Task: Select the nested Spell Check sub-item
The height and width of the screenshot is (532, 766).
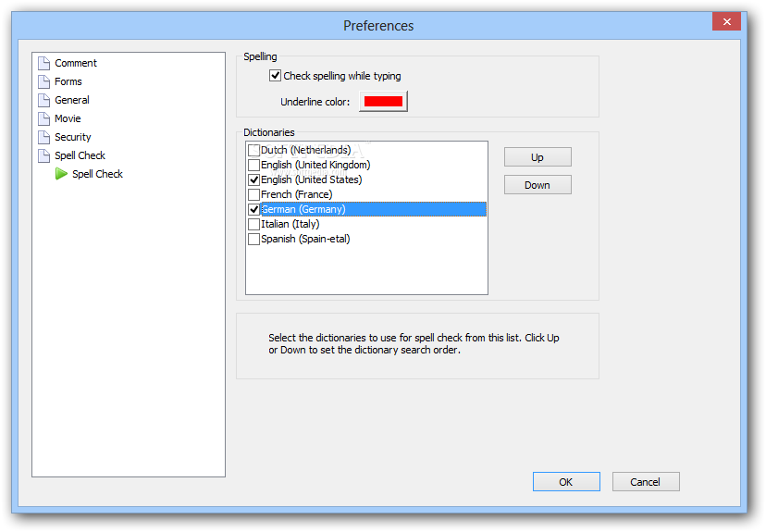Action: tap(97, 174)
